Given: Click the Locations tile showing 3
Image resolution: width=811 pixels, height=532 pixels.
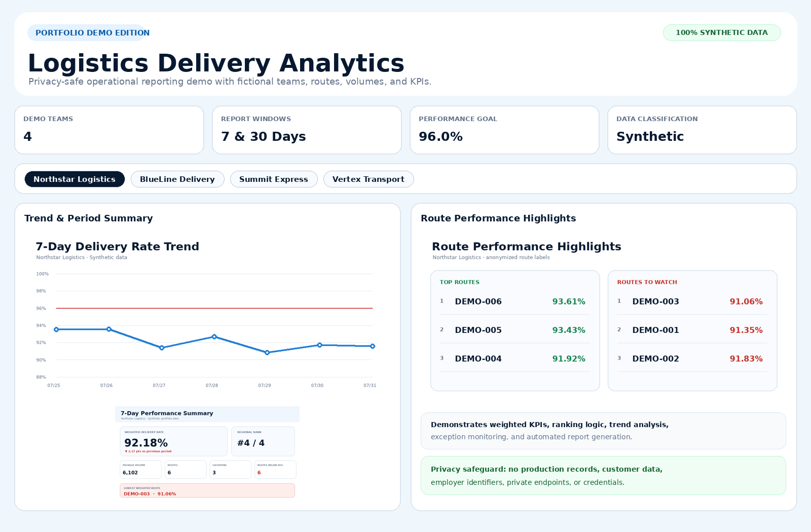Looking at the screenshot, I should (x=231, y=470).
